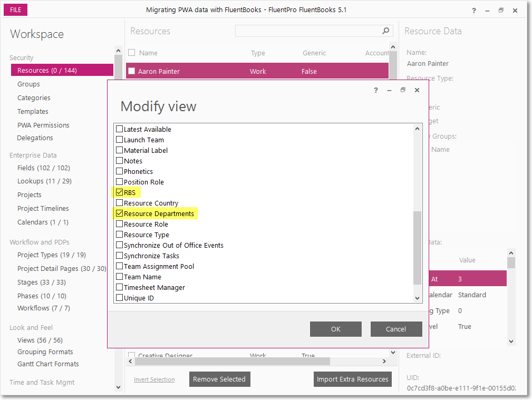
Task: Open Lookups (11 / 29)
Action: 44,181
